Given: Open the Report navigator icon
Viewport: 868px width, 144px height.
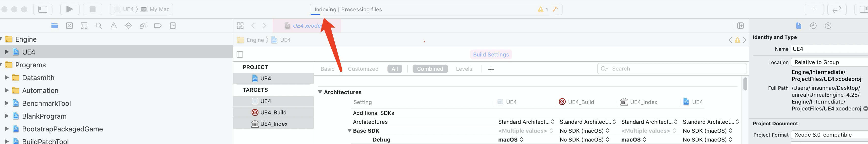Looking at the screenshot, I should 173,26.
